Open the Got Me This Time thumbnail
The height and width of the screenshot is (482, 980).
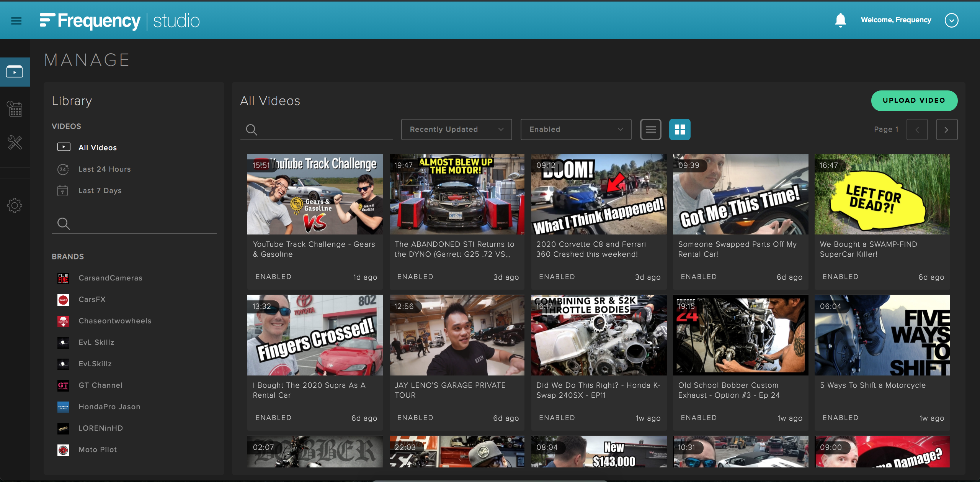740,194
